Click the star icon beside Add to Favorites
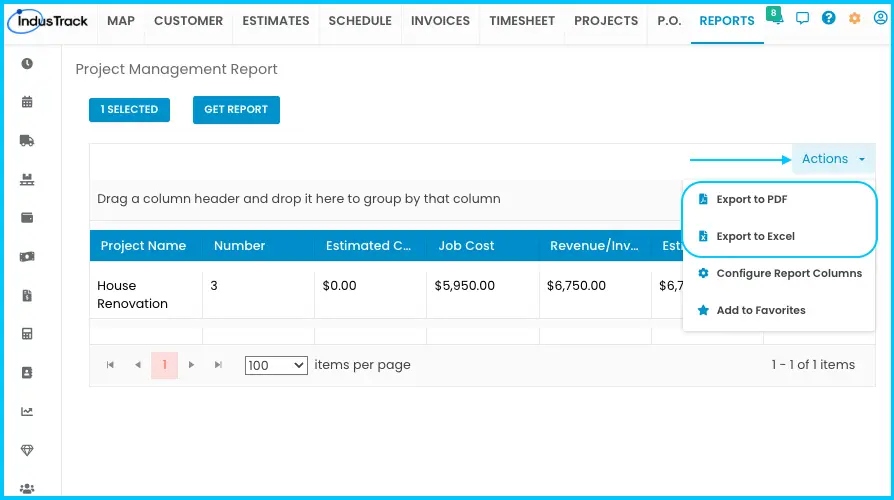 click(x=703, y=310)
